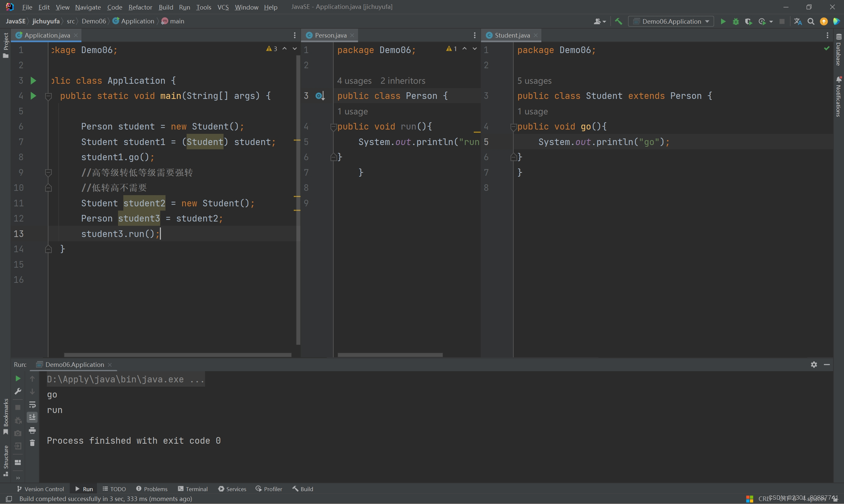Open Student.java tab options three-dot menu
The height and width of the screenshot is (504, 844).
[x=828, y=35]
